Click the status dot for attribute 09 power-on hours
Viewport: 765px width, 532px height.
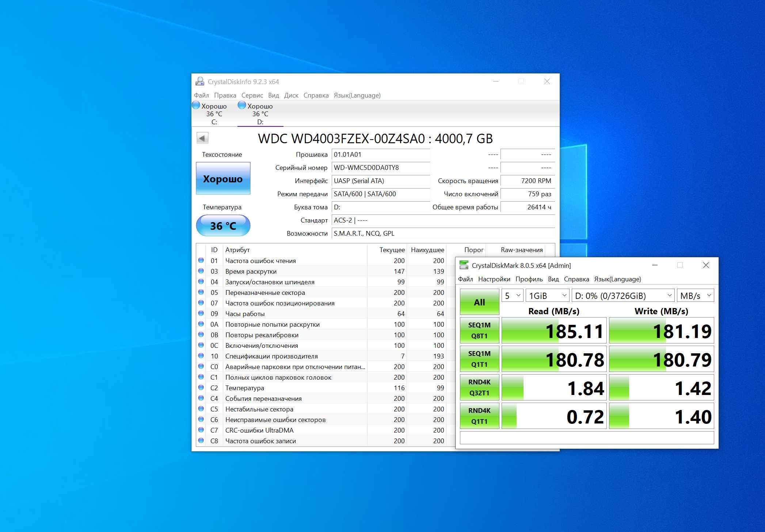pos(201,313)
